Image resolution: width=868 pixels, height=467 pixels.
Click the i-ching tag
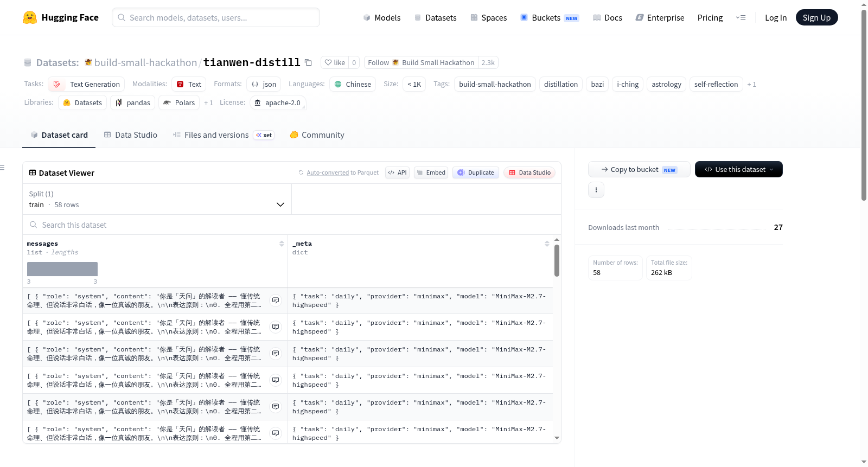pyautogui.click(x=628, y=84)
